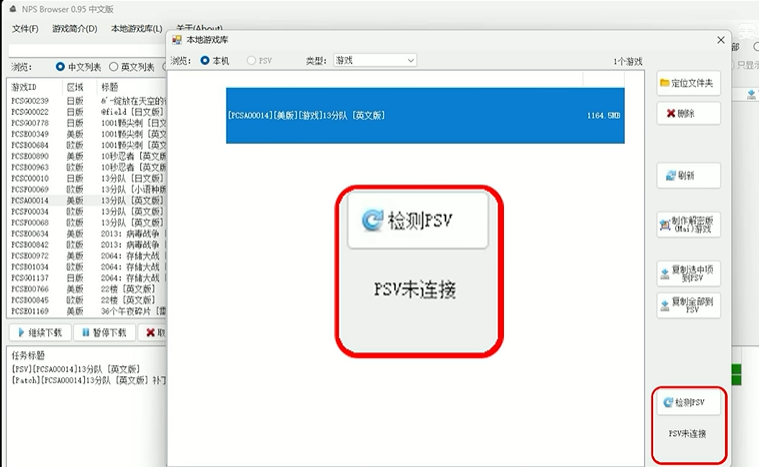Select highlighted game row PCSA00014

click(x=87, y=200)
